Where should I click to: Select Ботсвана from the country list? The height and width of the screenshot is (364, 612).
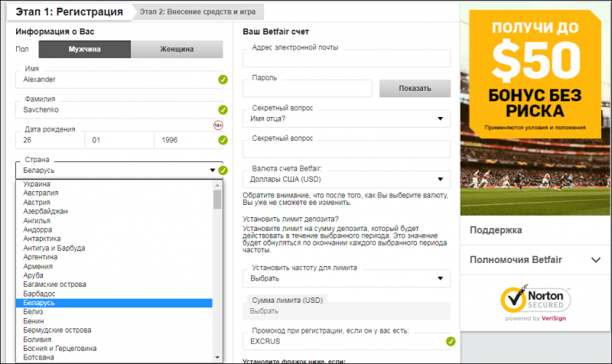114,357
